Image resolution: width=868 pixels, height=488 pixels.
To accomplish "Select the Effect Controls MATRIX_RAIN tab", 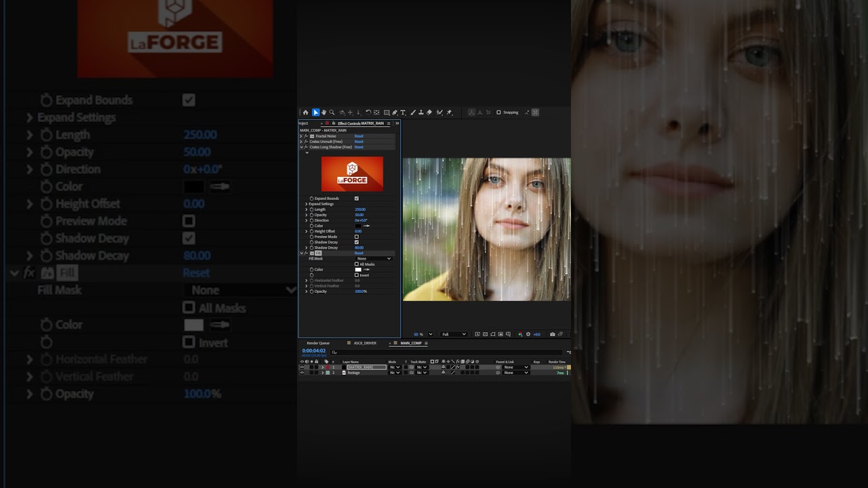I will click(361, 123).
